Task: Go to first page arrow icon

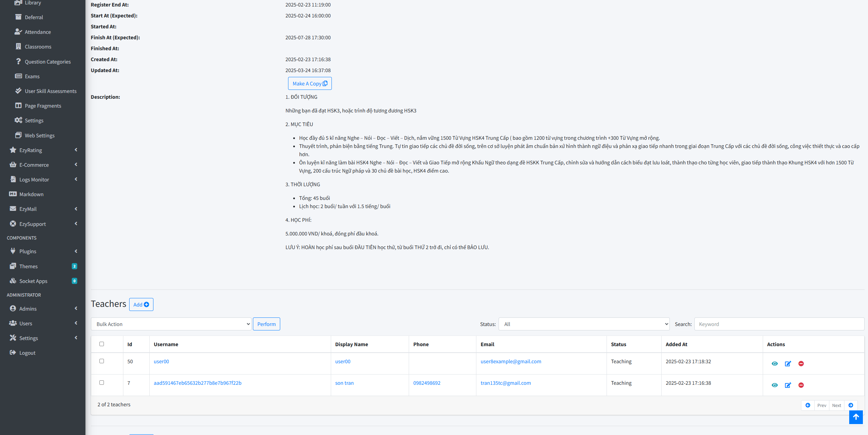Action: (808, 405)
